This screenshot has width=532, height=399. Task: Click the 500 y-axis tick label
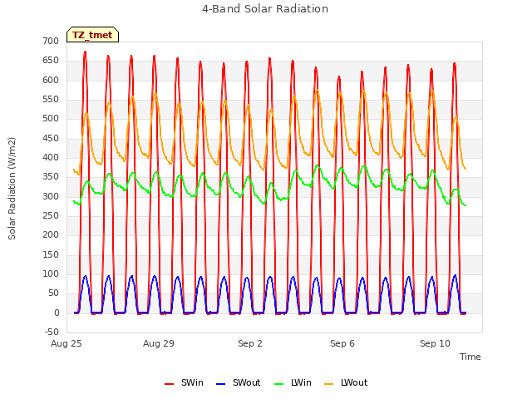[x=51, y=118]
